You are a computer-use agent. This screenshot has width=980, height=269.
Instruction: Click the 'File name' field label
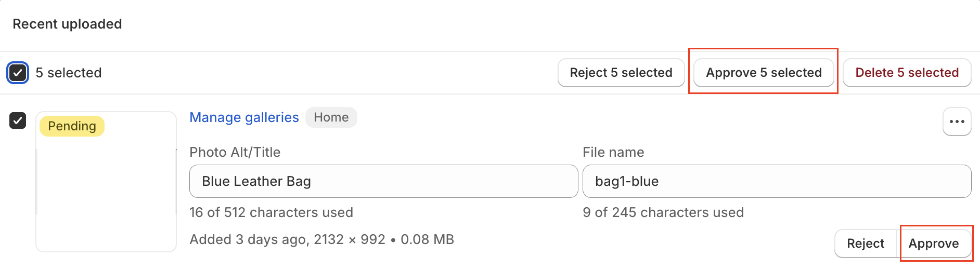pyautogui.click(x=613, y=152)
